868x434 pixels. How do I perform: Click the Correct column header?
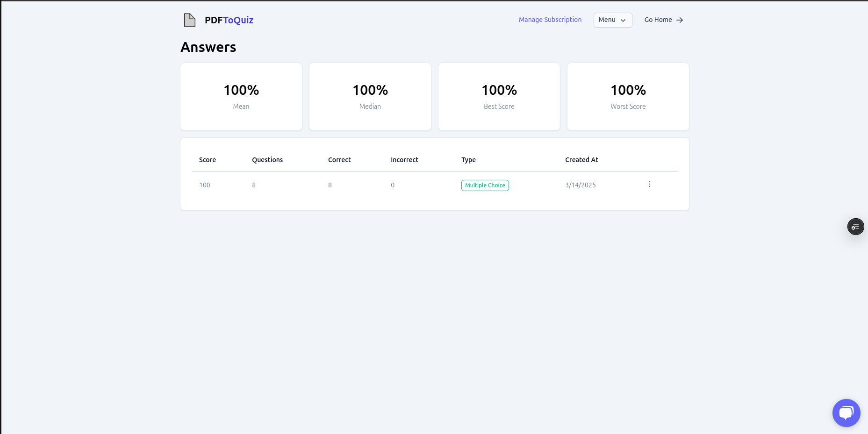339,160
